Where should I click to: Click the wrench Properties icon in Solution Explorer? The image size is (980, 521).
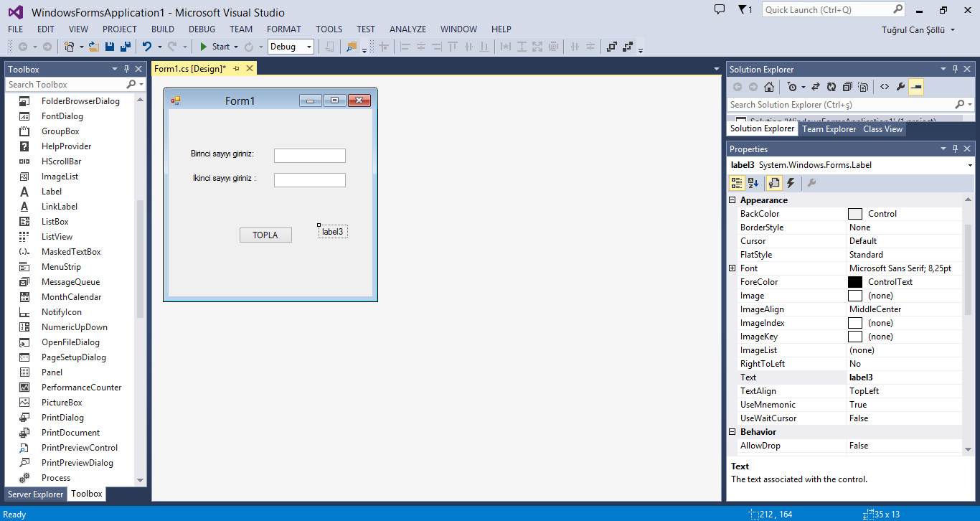[900, 87]
